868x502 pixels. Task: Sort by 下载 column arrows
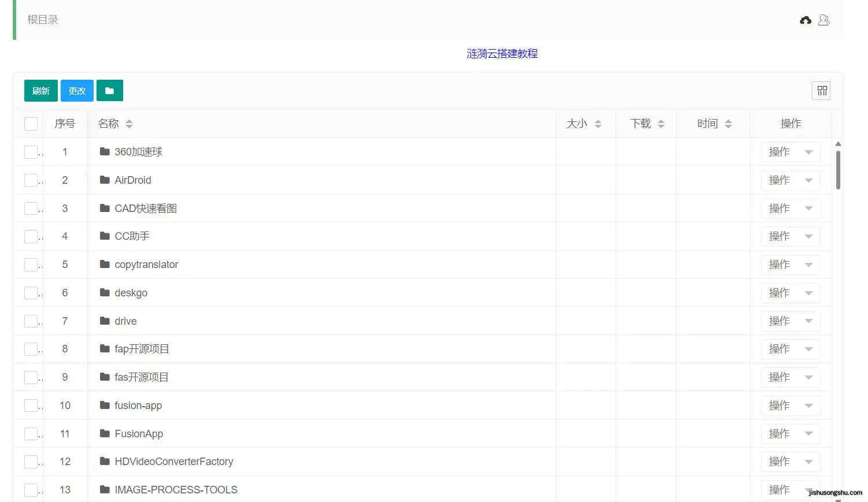pos(661,124)
